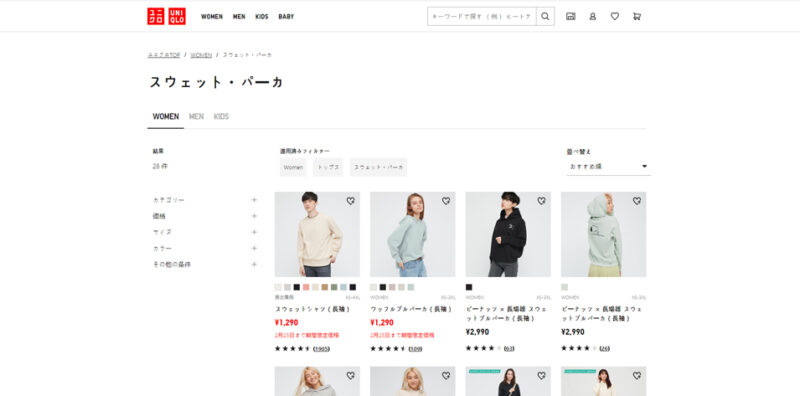Go to WOMEN breadcrumb link
The image size is (800, 396).
click(201, 55)
